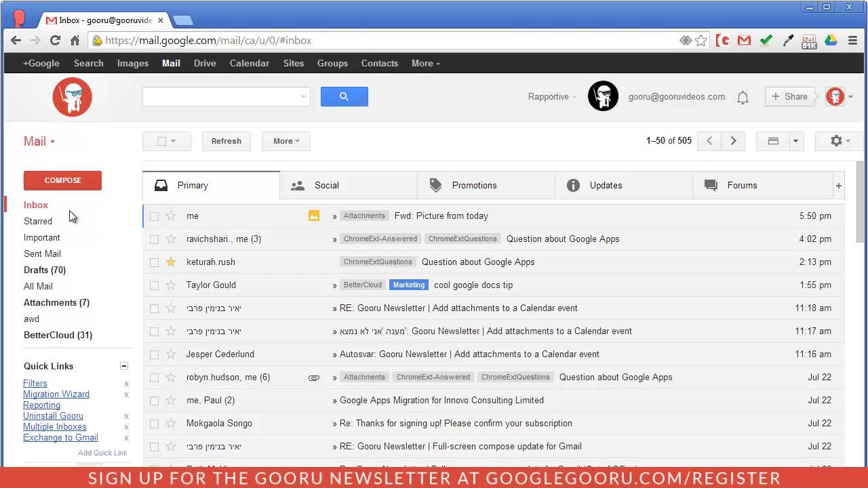Select the 'Fwd: Picture from today' email checkbox
Screen dimensions: 868x488
155,216
